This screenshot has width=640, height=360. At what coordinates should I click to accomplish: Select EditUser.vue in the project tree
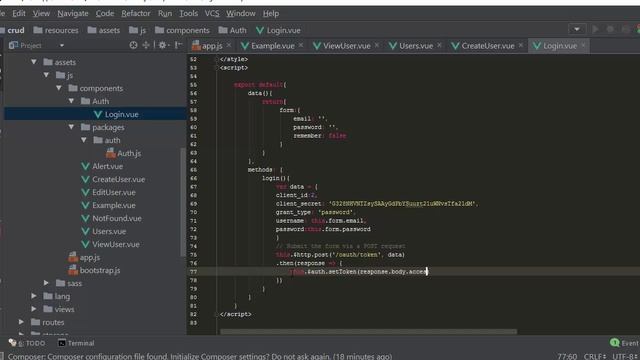[108, 192]
